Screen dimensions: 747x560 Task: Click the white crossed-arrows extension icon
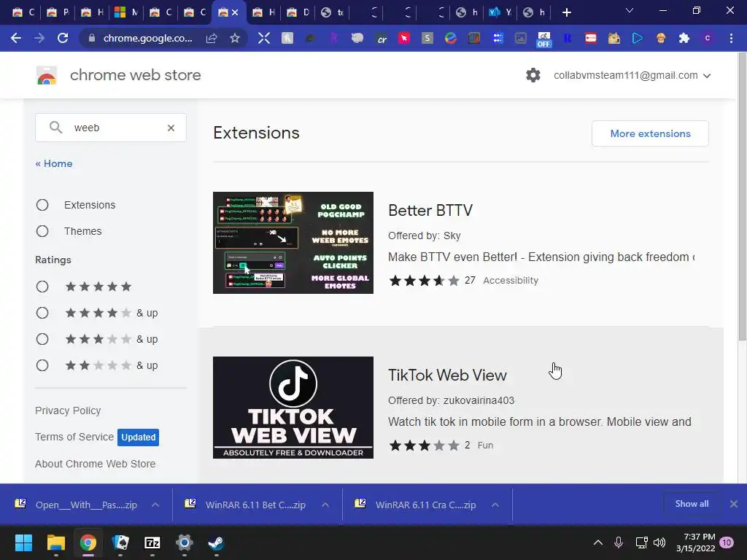(264, 38)
